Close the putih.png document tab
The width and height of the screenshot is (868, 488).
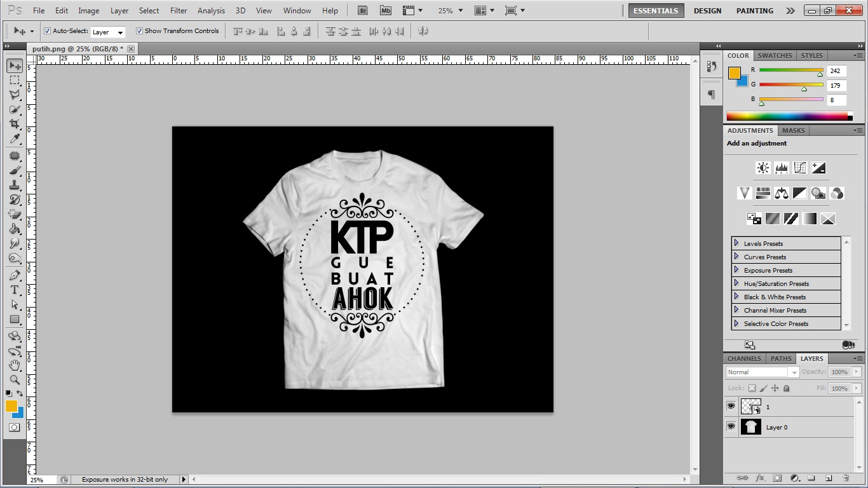(131, 48)
